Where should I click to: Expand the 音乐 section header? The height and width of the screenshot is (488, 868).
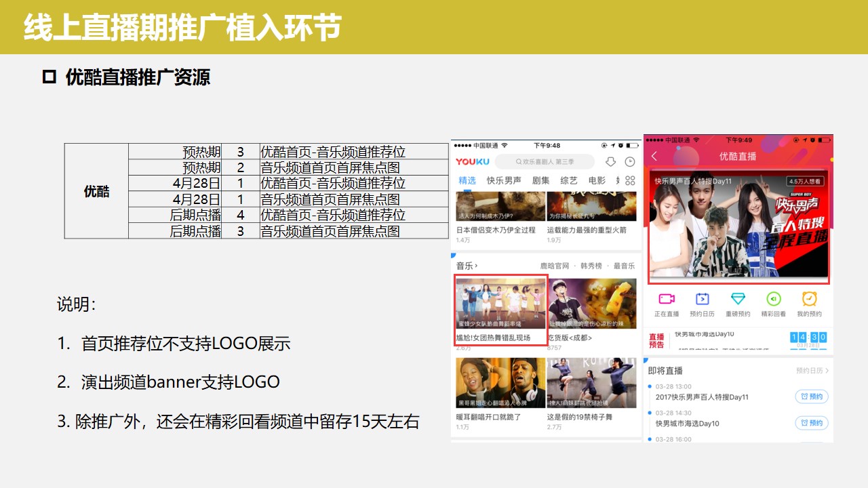(467, 266)
